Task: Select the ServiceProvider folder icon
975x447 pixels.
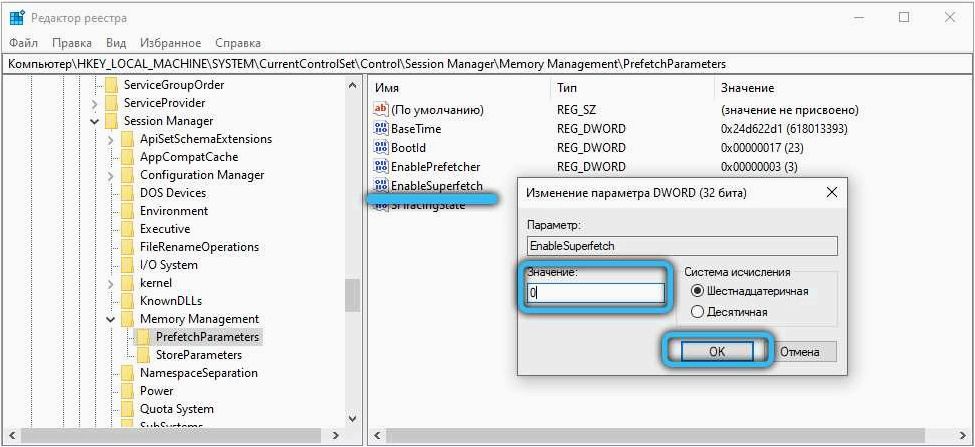Action: click(x=111, y=103)
